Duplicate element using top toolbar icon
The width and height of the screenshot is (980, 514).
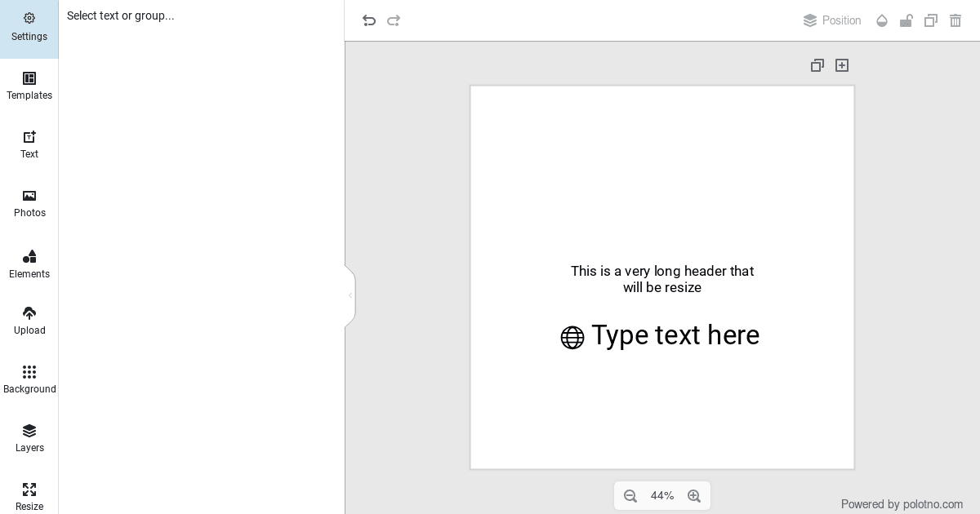(x=931, y=20)
